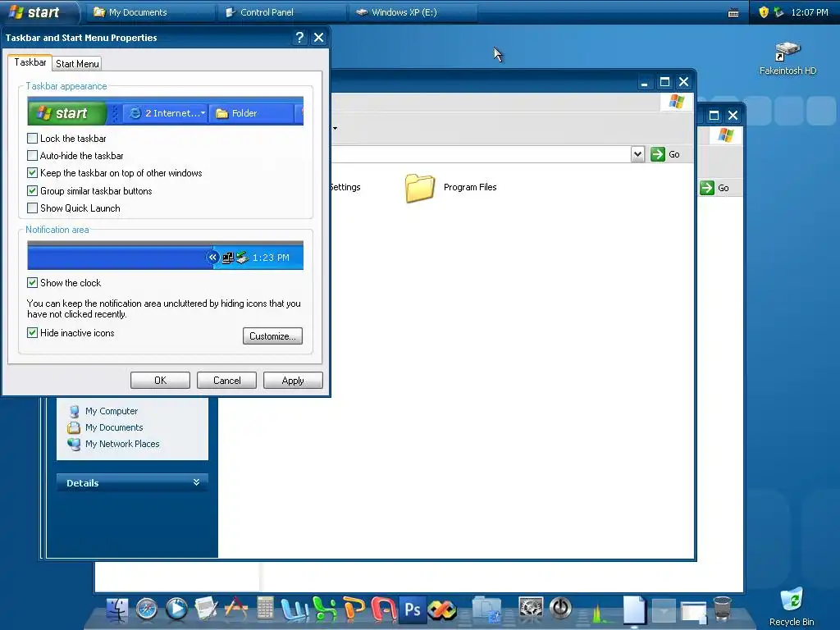This screenshot has width=840, height=630.
Task: Launch the red Access icon in dock
Action: 384,609
